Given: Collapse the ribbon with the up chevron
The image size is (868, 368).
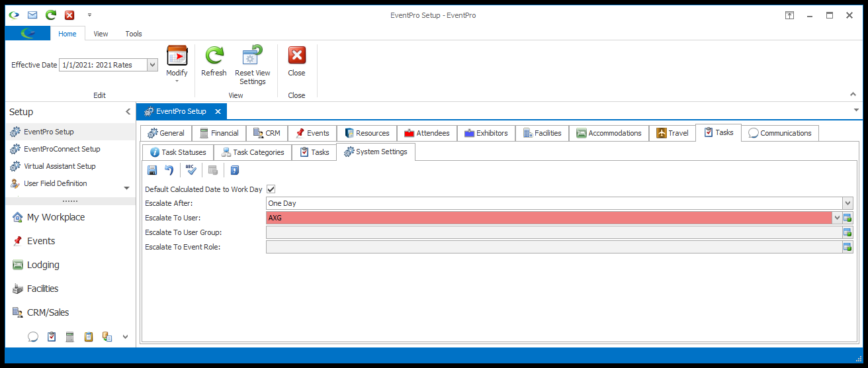Looking at the screenshot, I should pos(853,95).
